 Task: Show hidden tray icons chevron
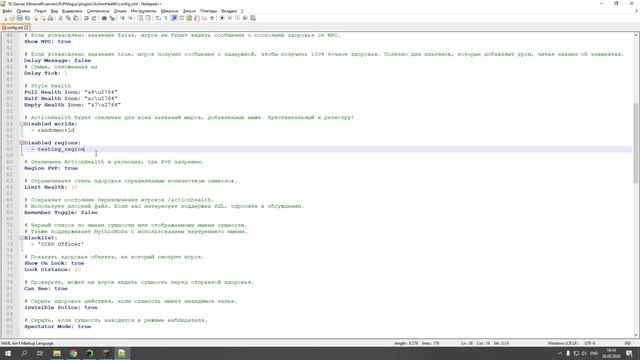pyautogui.click(x=560, y=353)
